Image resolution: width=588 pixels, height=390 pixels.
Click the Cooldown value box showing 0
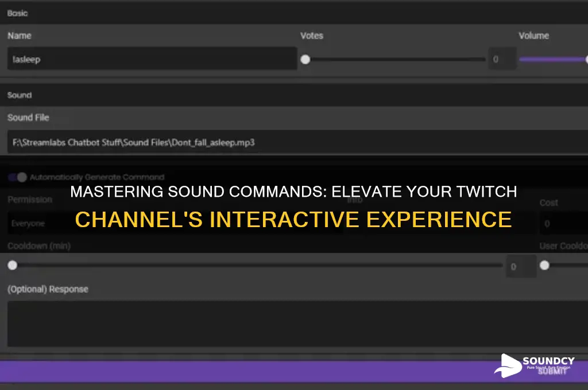(521, 266)
